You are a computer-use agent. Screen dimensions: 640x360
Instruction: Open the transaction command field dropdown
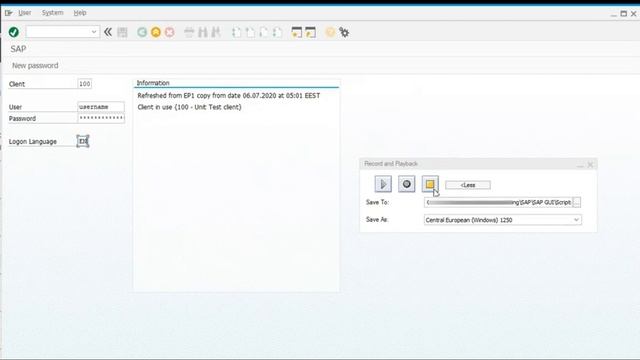point(94,32)
